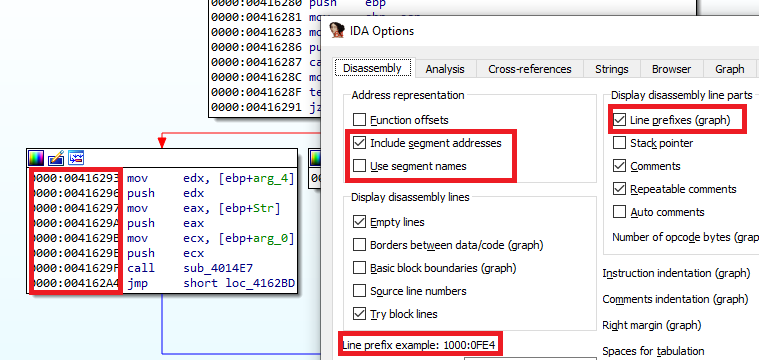Viewport: 759px width, 360px height.
Task: Click the IDA Options window icon
Action: (336, 30)
